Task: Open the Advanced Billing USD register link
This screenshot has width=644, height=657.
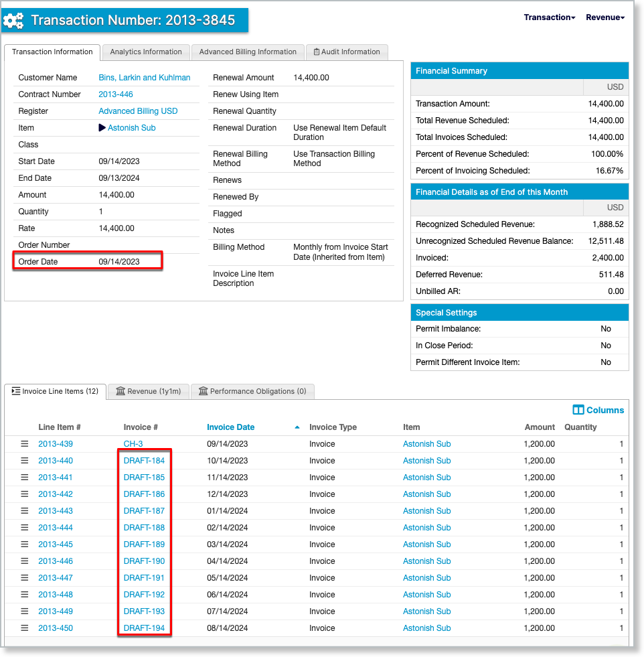Action: click(138, 111)
